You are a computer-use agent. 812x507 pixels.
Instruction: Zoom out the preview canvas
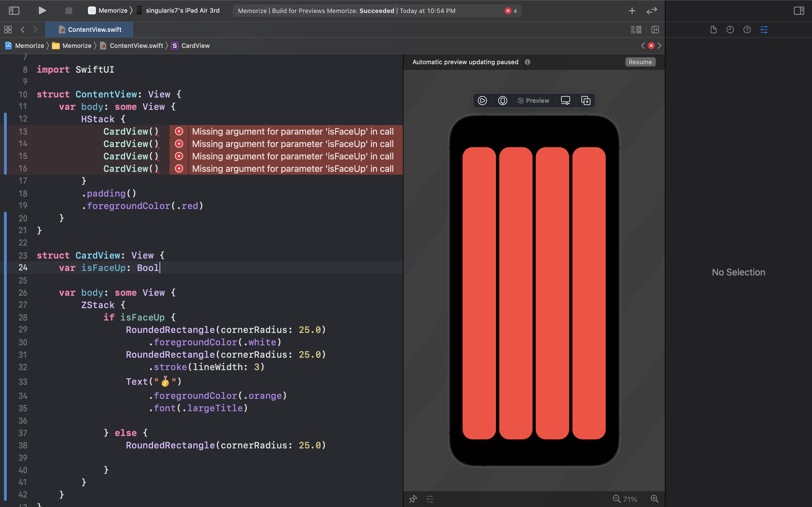(616, 499)
